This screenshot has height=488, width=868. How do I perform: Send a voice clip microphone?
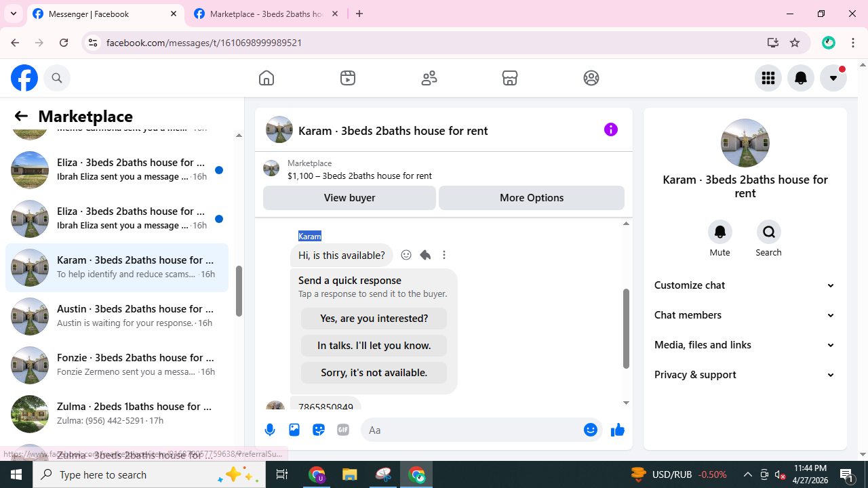(x=270, y=430)
